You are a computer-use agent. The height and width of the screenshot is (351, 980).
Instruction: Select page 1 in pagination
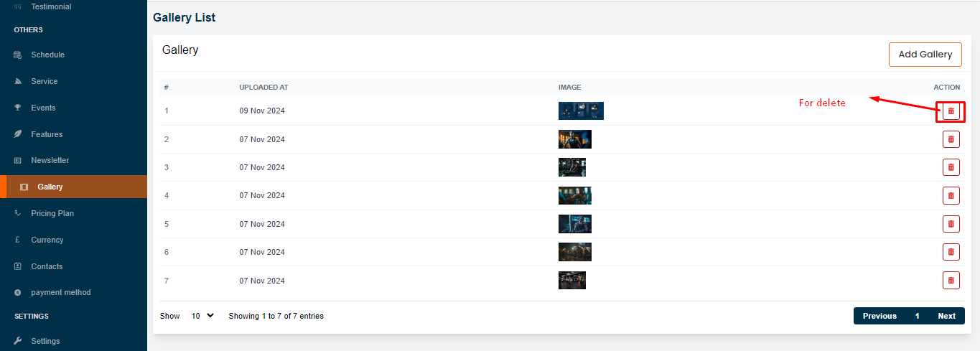(x=917, y=316)
